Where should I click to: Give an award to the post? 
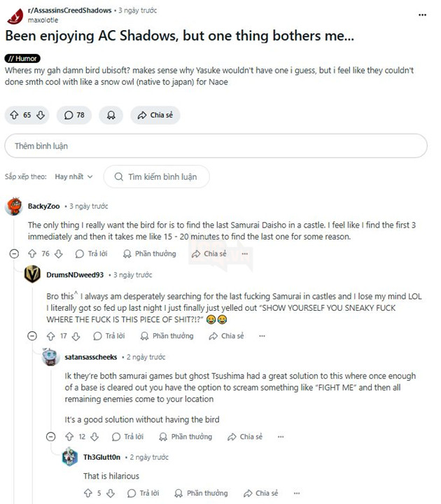point(111,115)
